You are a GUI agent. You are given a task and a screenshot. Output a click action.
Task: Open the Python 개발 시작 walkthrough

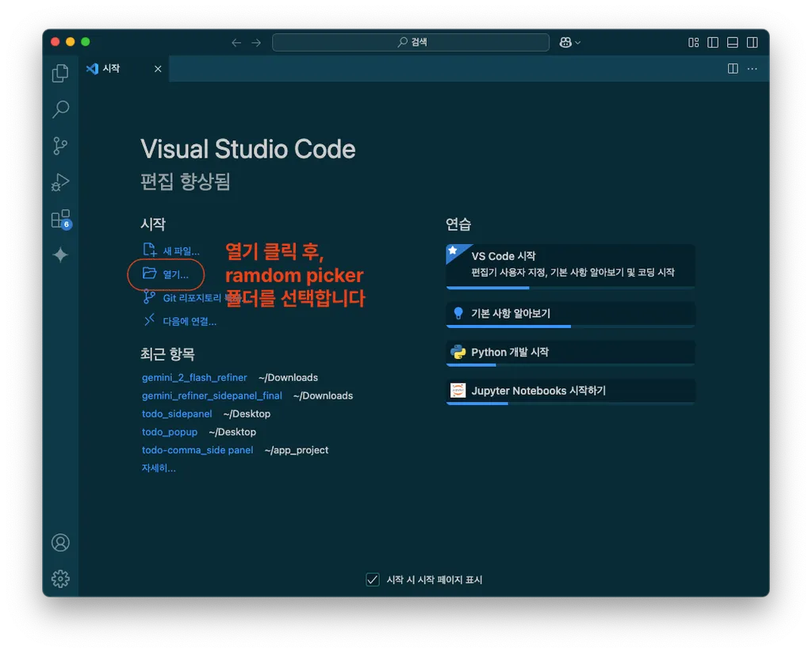tap(570, 354)
